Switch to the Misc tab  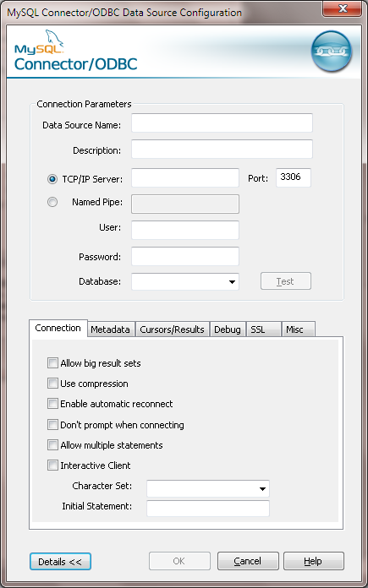coord(298,329)
